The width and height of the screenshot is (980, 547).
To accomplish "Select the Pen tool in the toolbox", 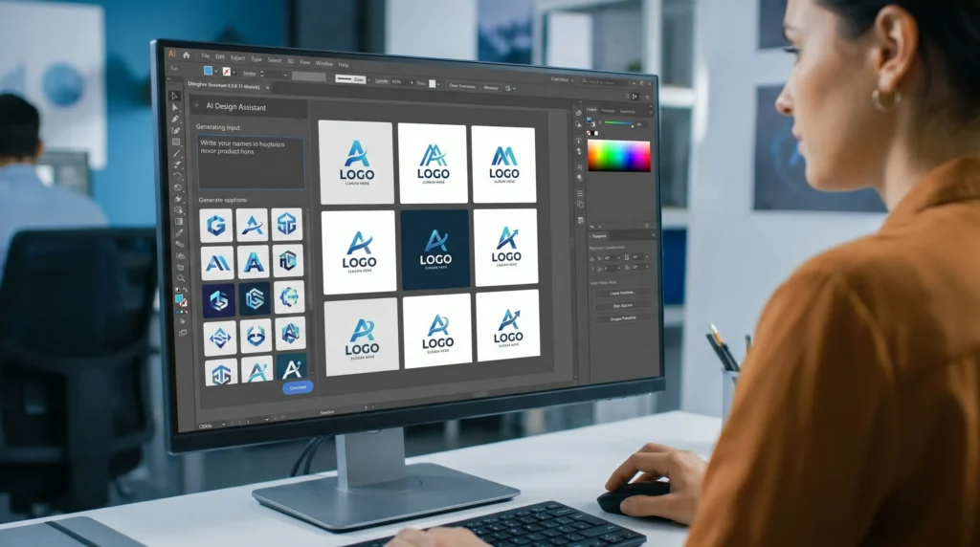I will point(176,119).
